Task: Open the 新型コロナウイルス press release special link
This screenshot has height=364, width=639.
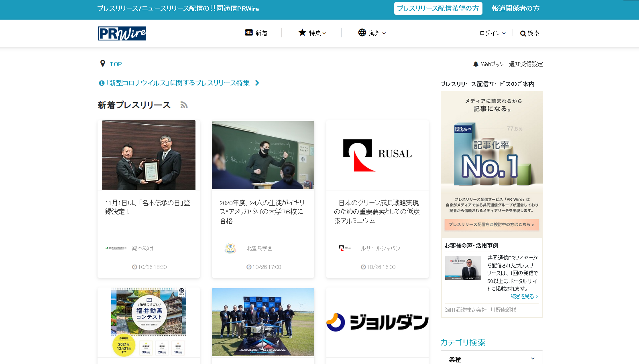Action: tap(177, 83)
